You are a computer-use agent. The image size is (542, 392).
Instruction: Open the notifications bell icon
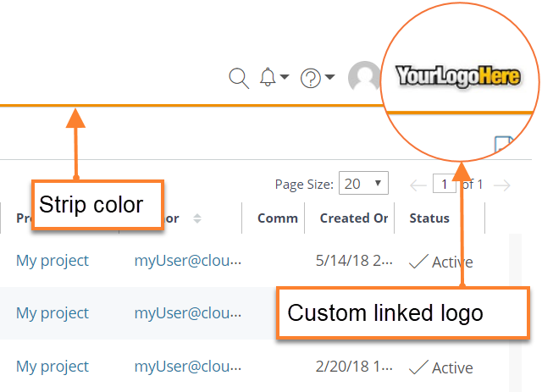[x=268, y=77]
